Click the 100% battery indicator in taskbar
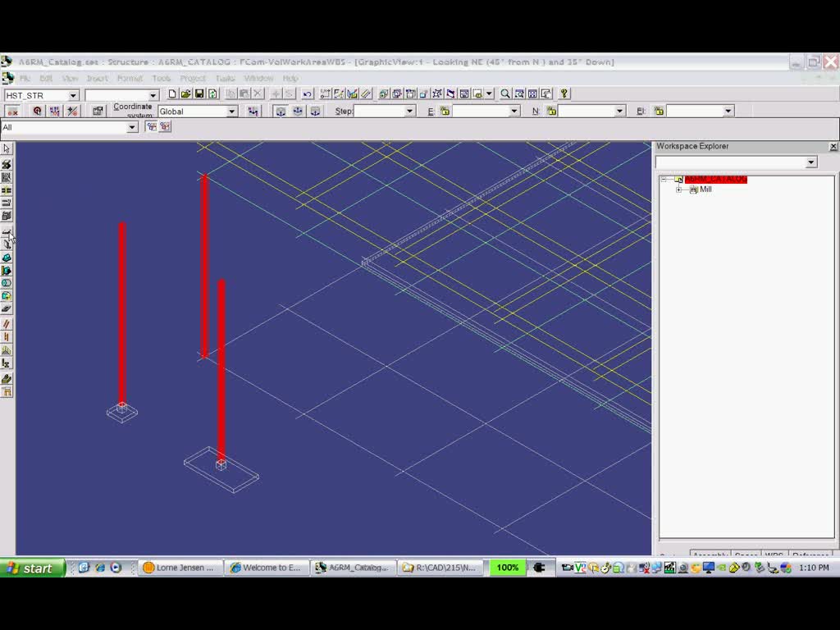The height and width of the screenshot is (630, 840). 507,568
